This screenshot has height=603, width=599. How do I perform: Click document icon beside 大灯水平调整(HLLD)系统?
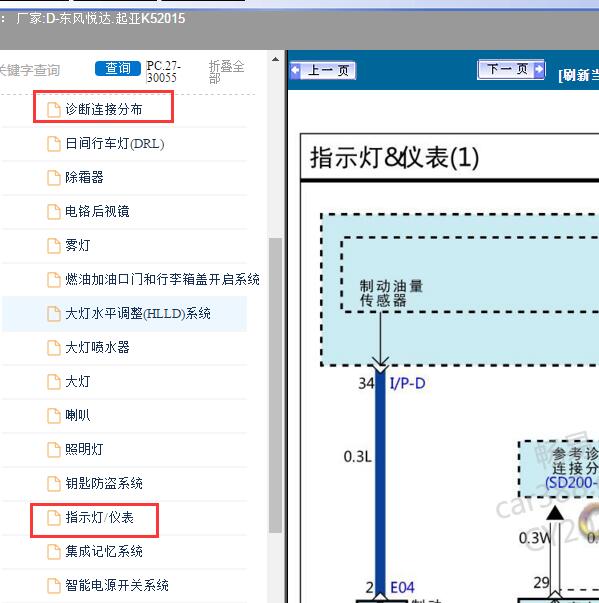[54, 314]
